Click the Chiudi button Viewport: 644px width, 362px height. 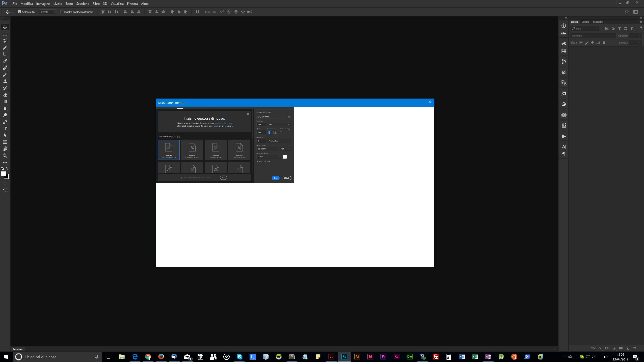[286, 178]
